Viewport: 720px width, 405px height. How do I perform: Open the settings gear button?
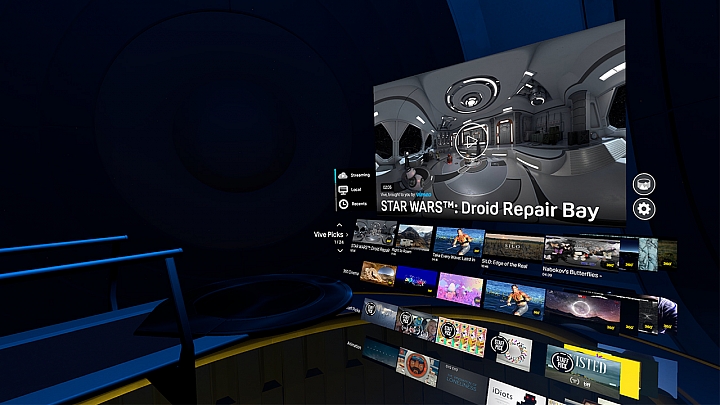coord(644,208)
